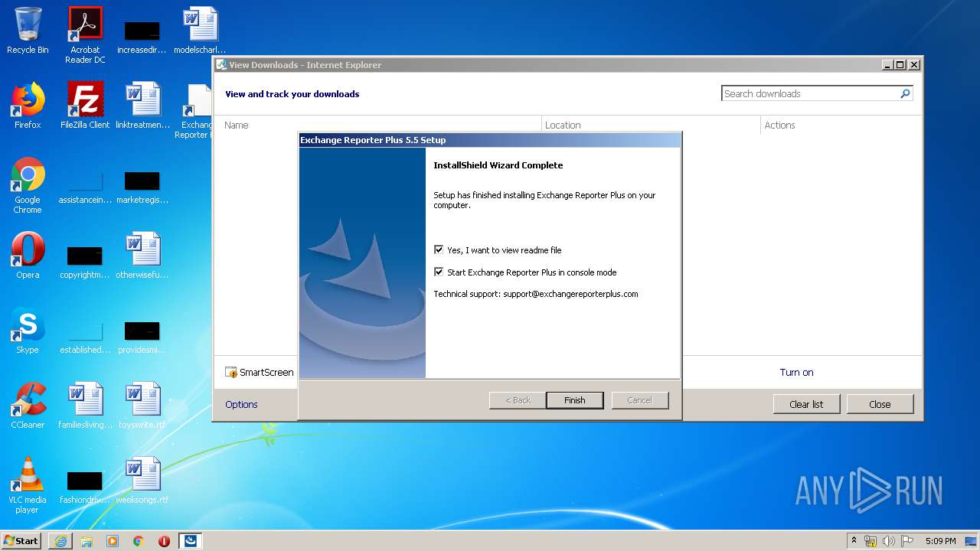The height and width of the screenshot is (551, 980).
Task: Open assistancein... desktop file
Action: (85, 186)
